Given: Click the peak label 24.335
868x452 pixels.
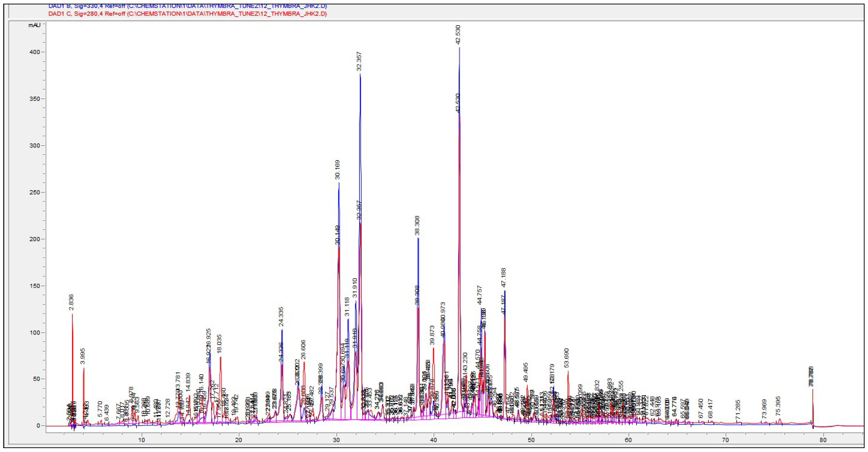Looking at the screenshot, I should click(x=281, y=316).
